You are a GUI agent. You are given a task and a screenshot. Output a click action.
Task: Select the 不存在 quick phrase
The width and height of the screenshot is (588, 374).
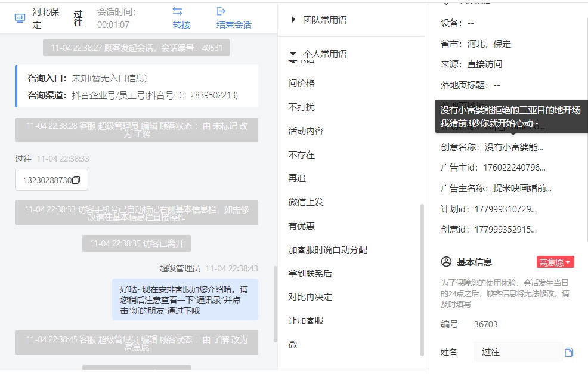302,154
